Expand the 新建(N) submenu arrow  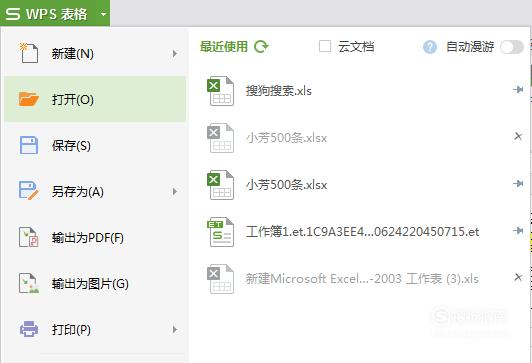(175, 54)
